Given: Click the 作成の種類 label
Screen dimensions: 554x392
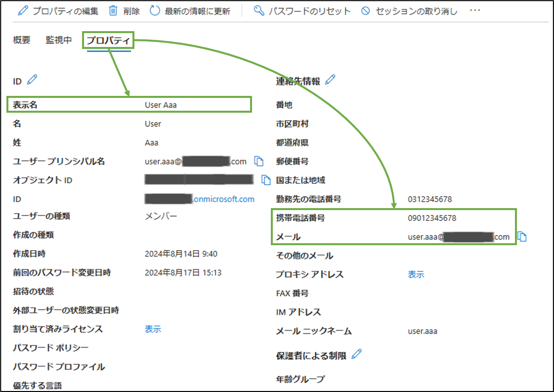Looking at the screenshot, I should pyautogui.click(x=34, y=235).
